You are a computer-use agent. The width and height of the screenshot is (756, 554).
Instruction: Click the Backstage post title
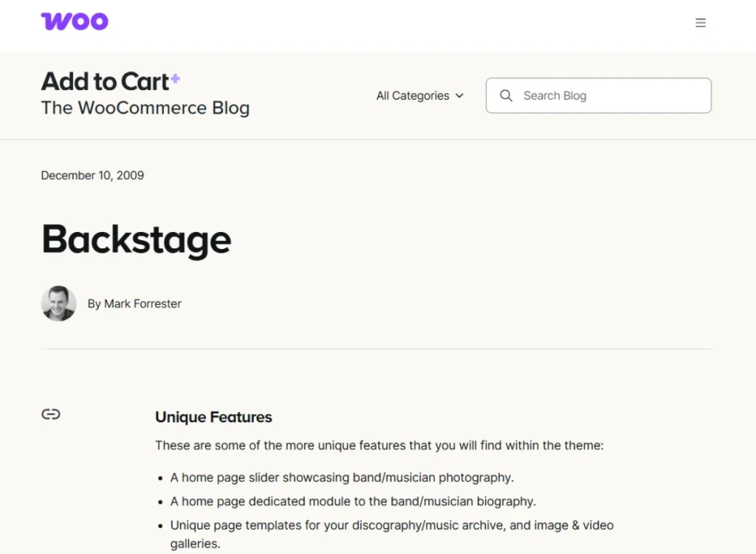(137, 239)
